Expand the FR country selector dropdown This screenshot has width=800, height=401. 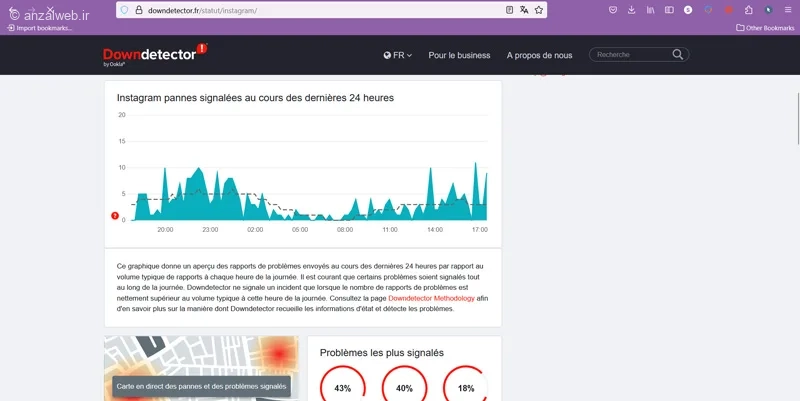pos(398,55)
